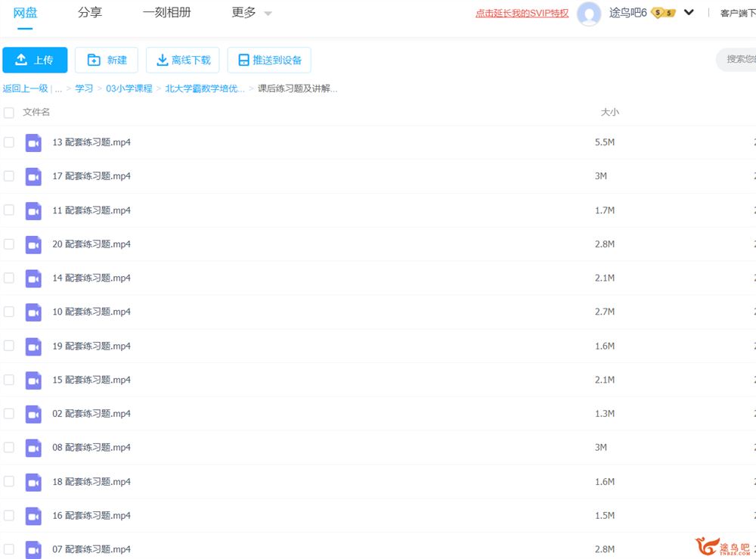Open file 13 配套练习题.mp4
Viewport: 756px width, 559px height.
(91, 142)
